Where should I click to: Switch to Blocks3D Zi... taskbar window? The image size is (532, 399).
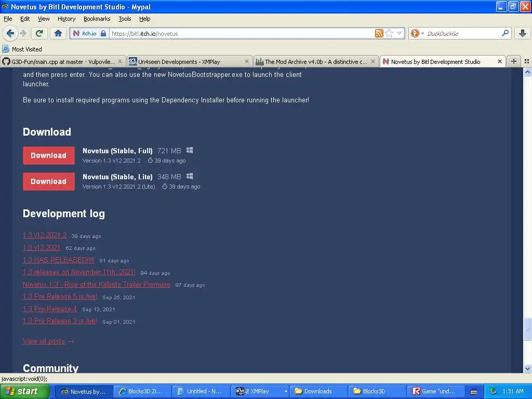point(141,391)
